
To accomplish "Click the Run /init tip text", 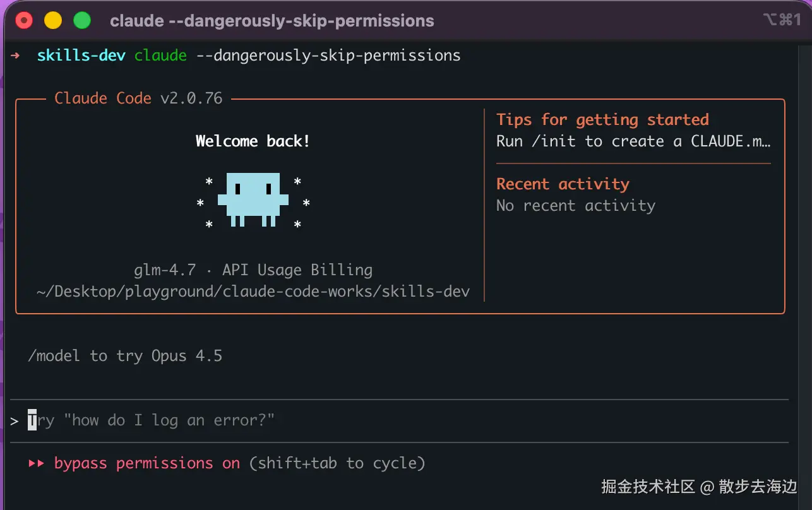I will pos(633,141).
